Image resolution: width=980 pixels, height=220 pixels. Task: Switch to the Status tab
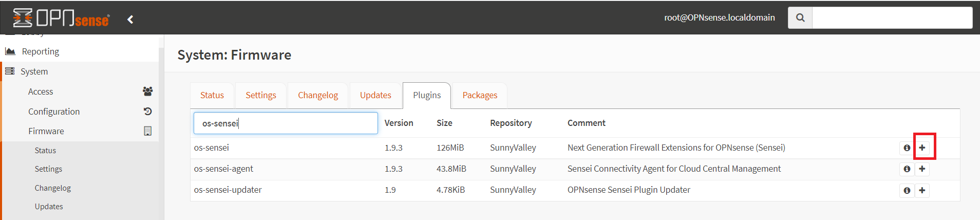(x=212, y=95)
